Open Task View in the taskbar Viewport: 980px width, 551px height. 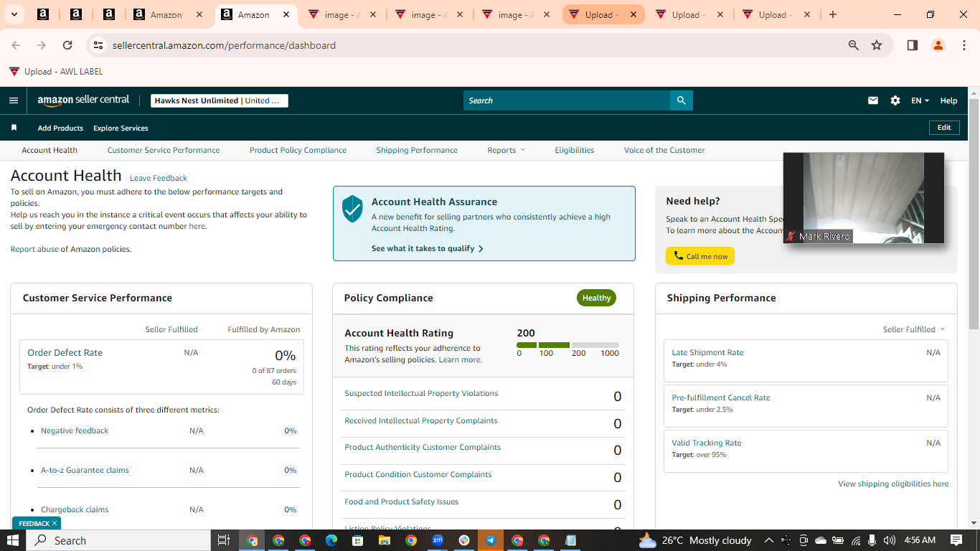(224, 540)
